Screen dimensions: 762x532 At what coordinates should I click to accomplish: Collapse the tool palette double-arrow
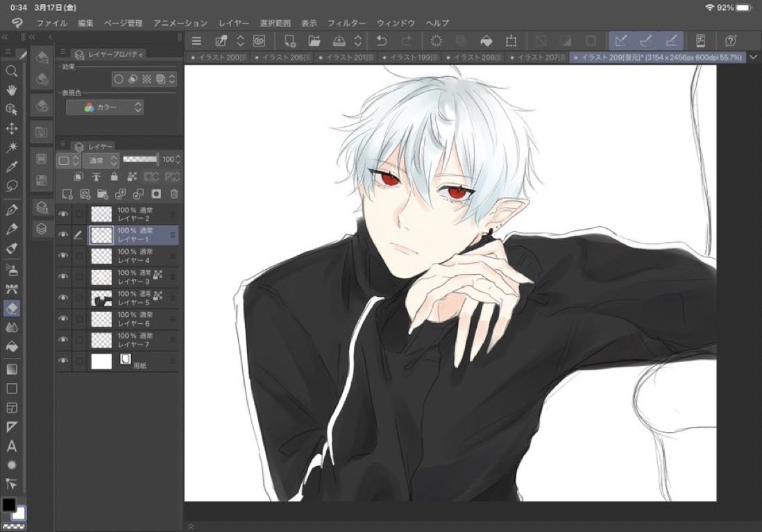point(5,37)
